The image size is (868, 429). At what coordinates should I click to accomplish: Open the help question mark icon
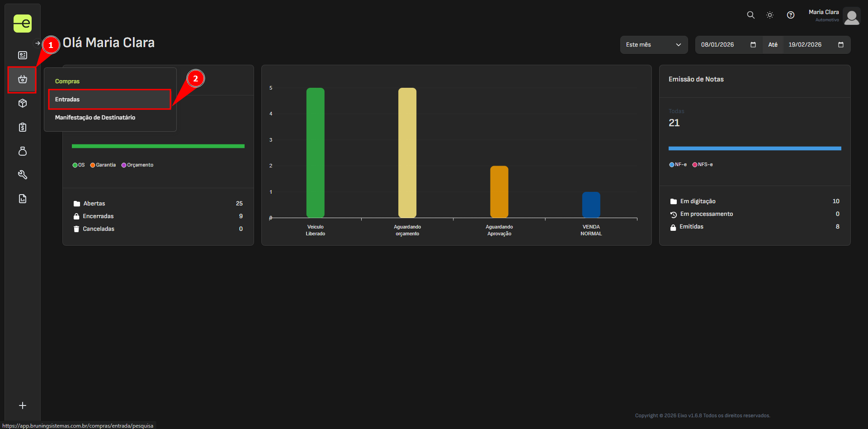tap(790, 15)
